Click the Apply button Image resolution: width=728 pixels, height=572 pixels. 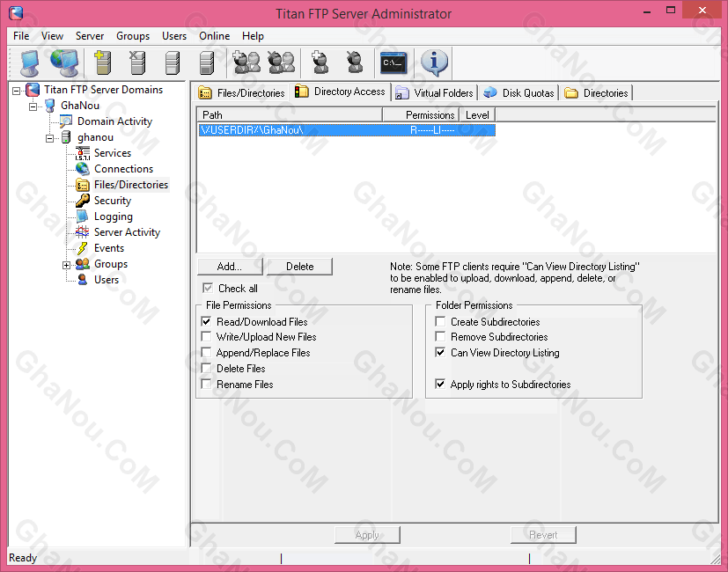pos(367,535)
